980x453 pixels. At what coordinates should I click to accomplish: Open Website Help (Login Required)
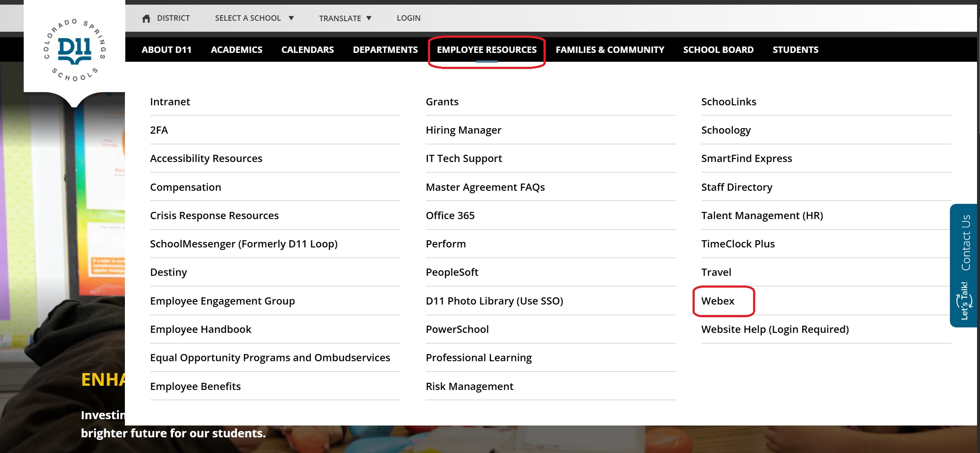point(775,329)
